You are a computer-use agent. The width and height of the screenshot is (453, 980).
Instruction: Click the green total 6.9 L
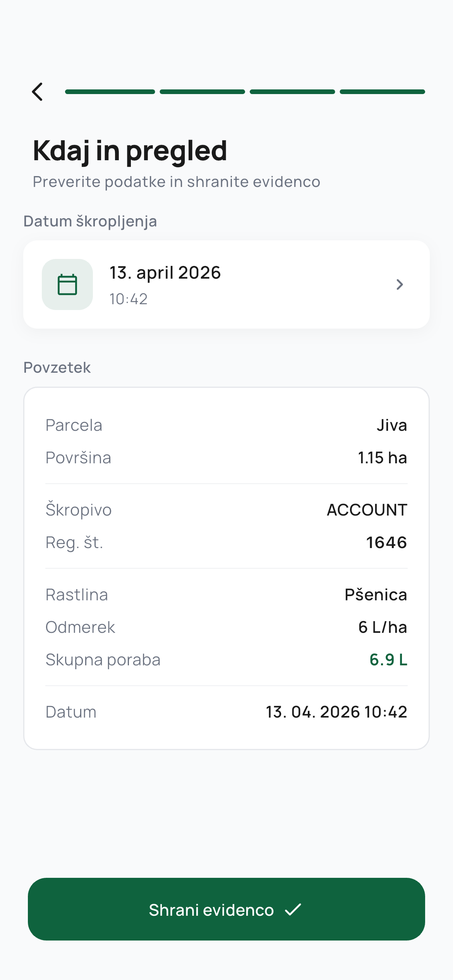[388, 660]
